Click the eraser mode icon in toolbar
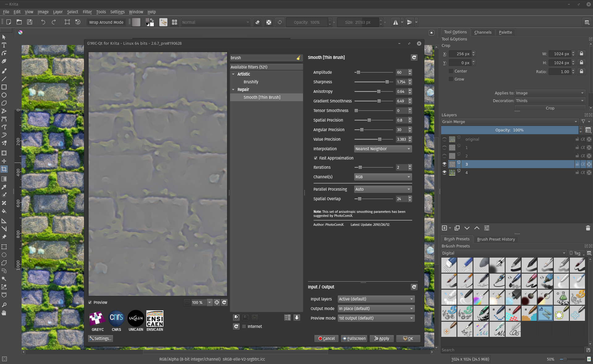 (x=257, y=22)
